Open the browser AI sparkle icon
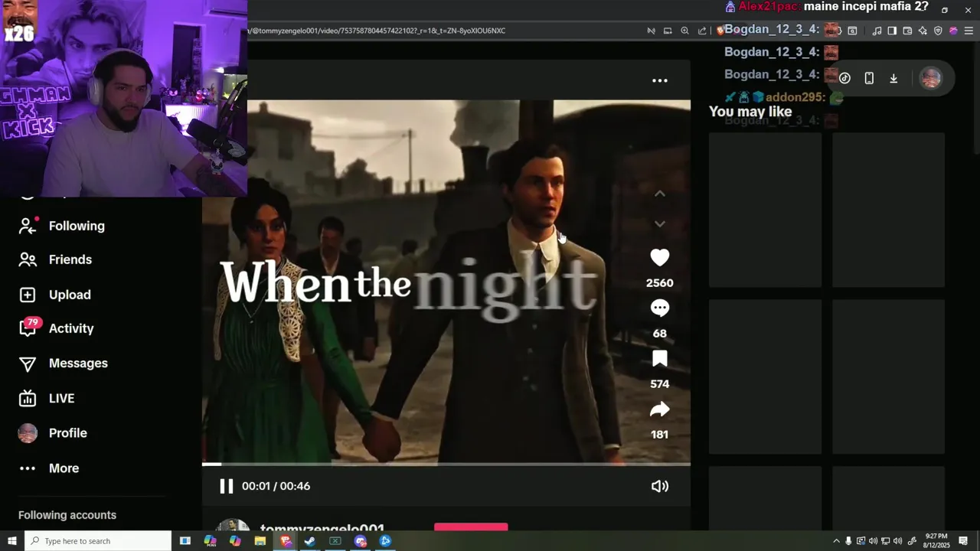 click(x=923, y=31)
